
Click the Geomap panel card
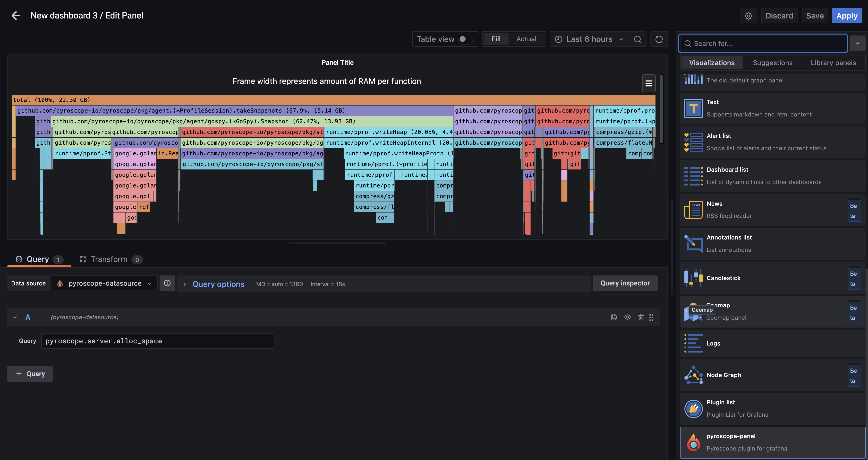point(772,312)
